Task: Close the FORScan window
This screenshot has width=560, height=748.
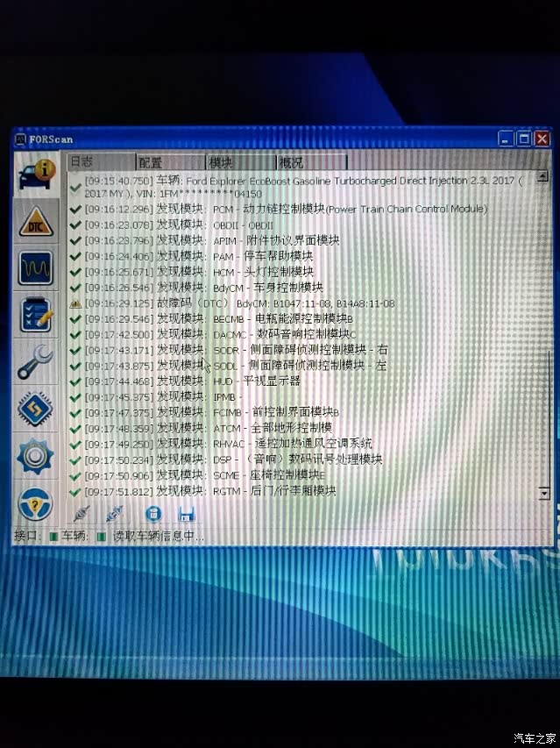Action: pyautogui.click(x=542, y=139)
